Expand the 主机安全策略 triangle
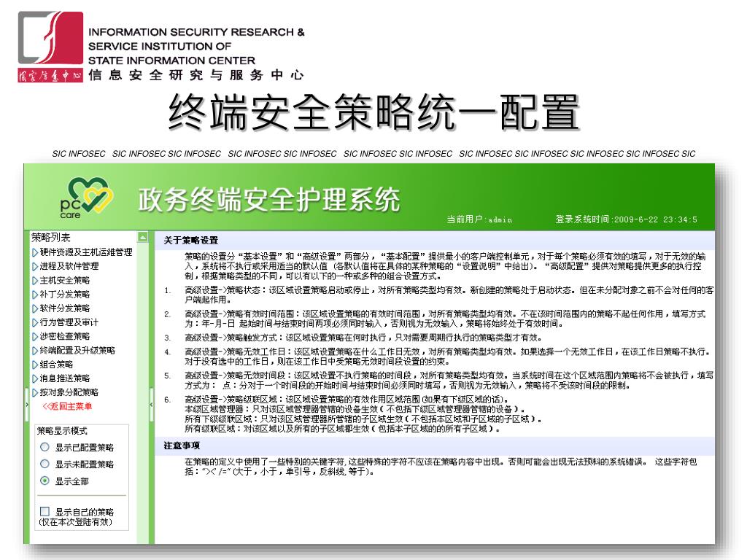Viewport: 747px width, 560px height. (x=35, y=281)
